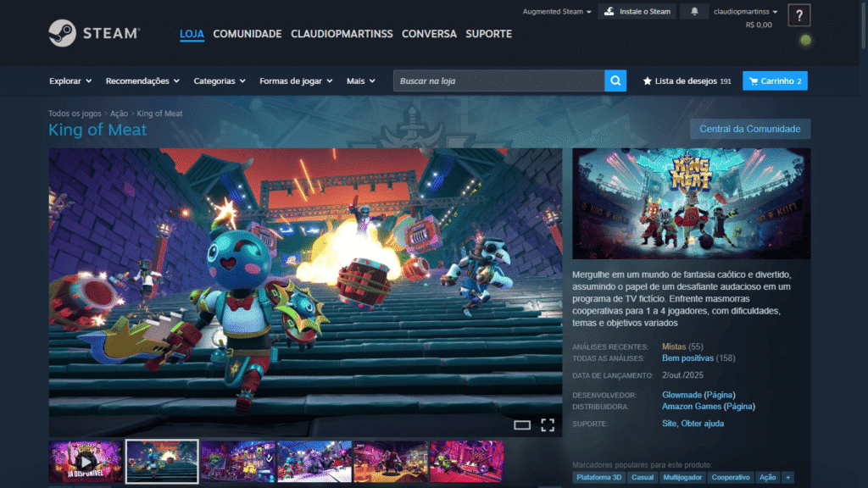Open the notifications bell
Image resolution: width=868 pixels, height=488 pixels.
point(695,12)
